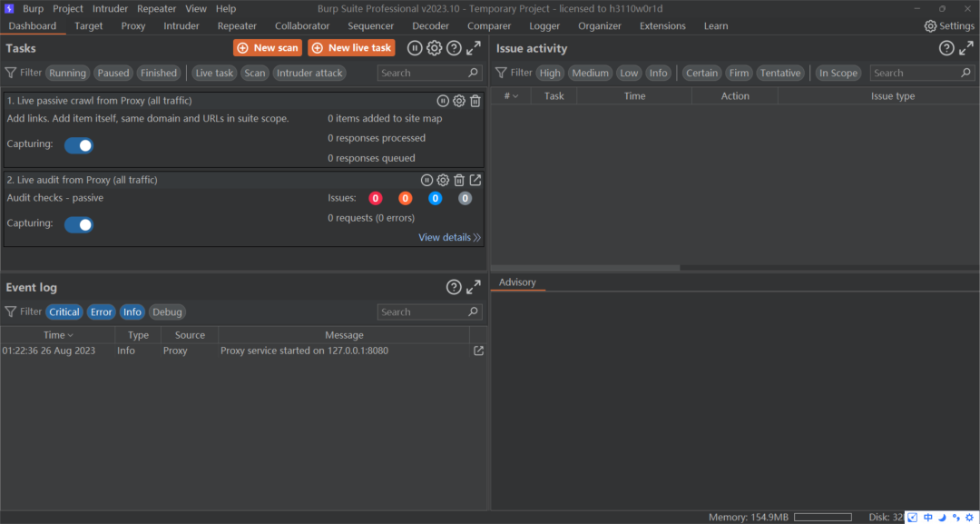This screenshot has height=524, width=980.
Task: Expand the Event log panel
Action: pyautogui.click(x=474, y=287)
